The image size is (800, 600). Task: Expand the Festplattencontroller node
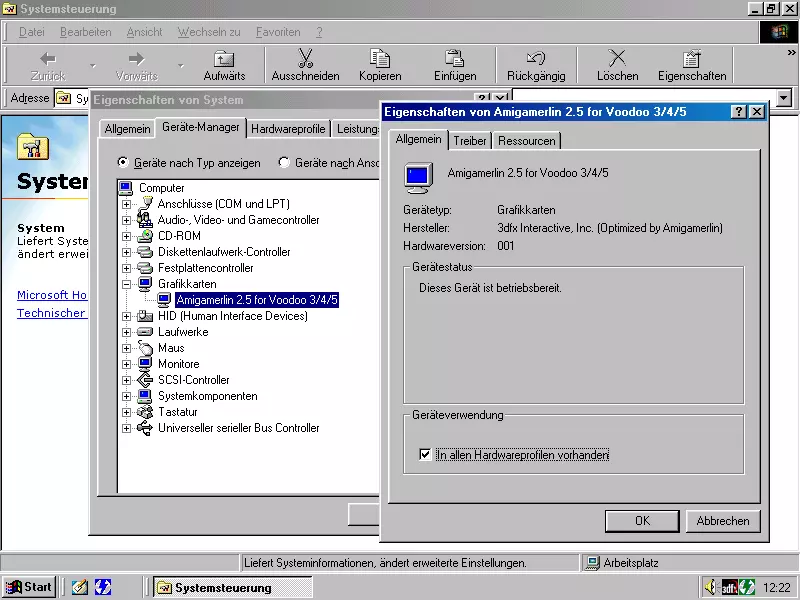126,268
